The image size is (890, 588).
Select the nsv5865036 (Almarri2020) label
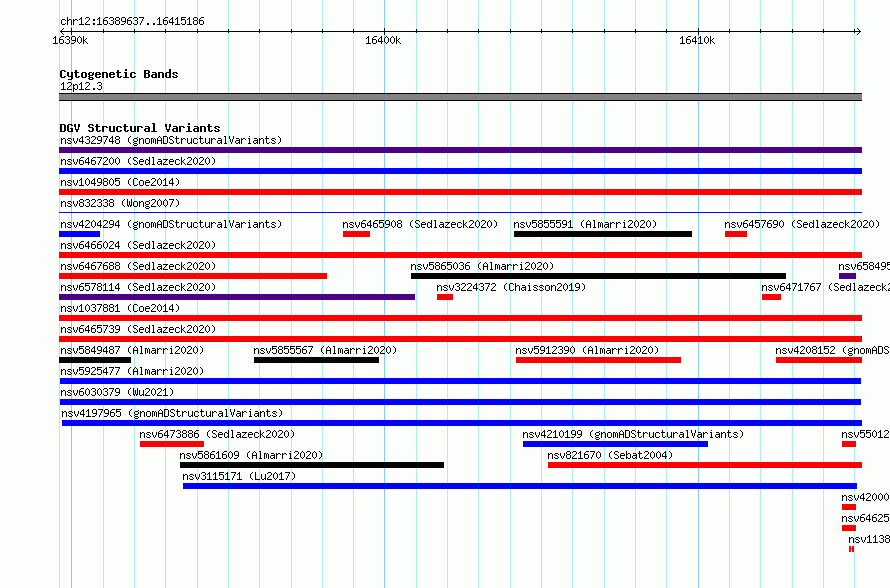tap(482, 266)
